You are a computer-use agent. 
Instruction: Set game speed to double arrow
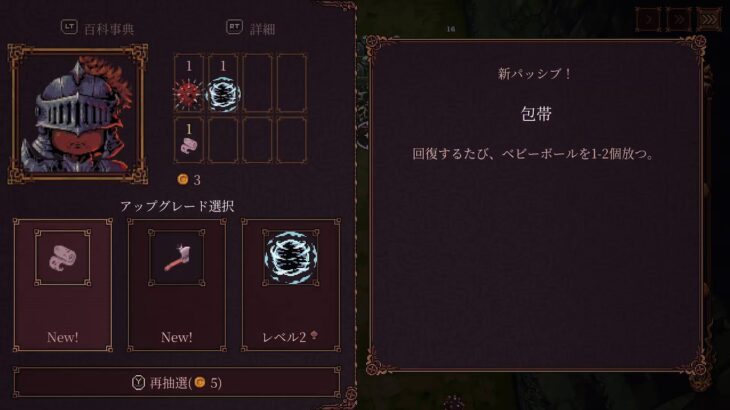click(678, 20)
